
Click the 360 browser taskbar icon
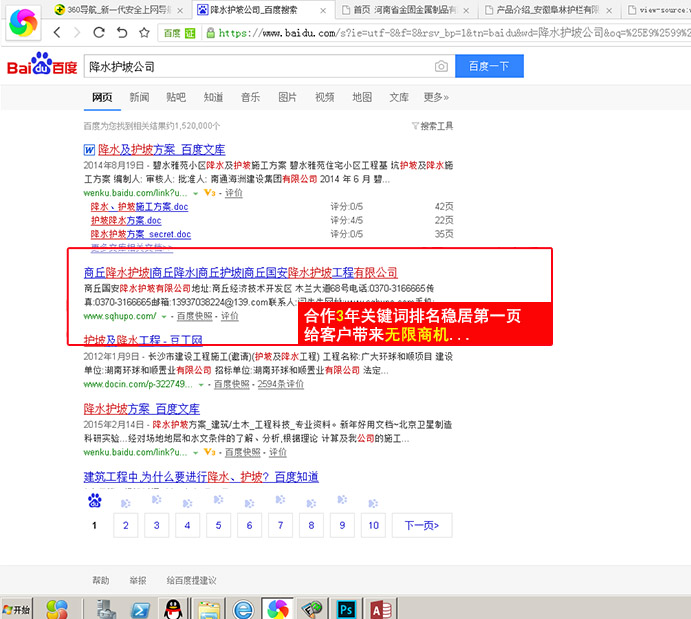278,610
